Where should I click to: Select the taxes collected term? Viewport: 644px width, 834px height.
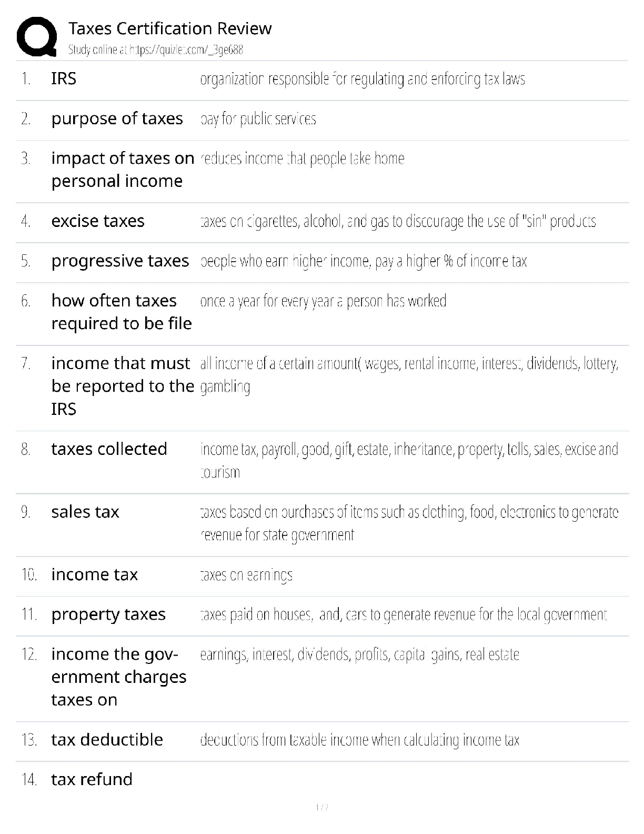[109, 449]
